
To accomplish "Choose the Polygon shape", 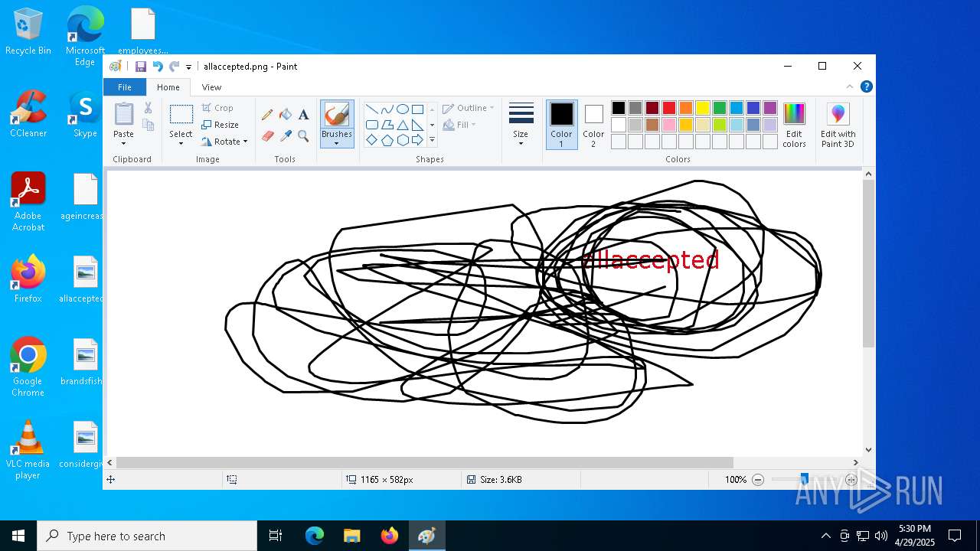I will [x=387, y=125].
